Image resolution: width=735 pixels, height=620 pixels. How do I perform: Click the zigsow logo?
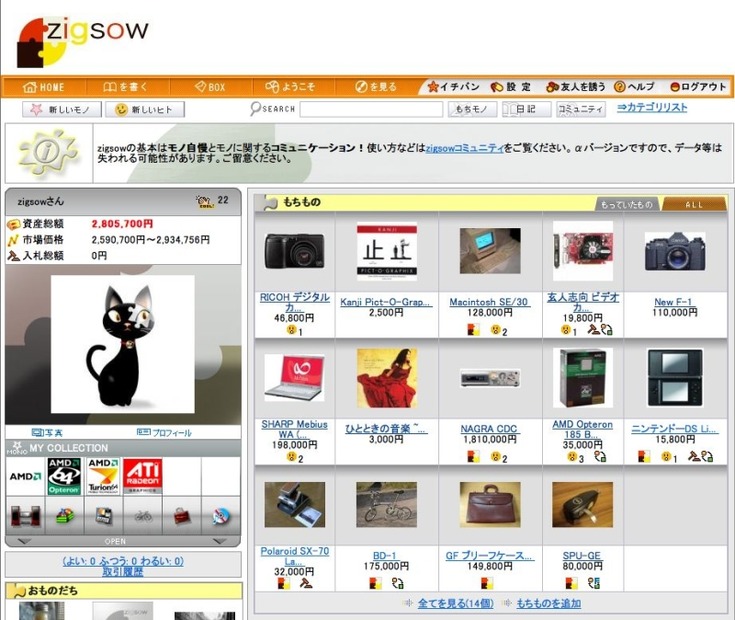[x=82, y=40]
